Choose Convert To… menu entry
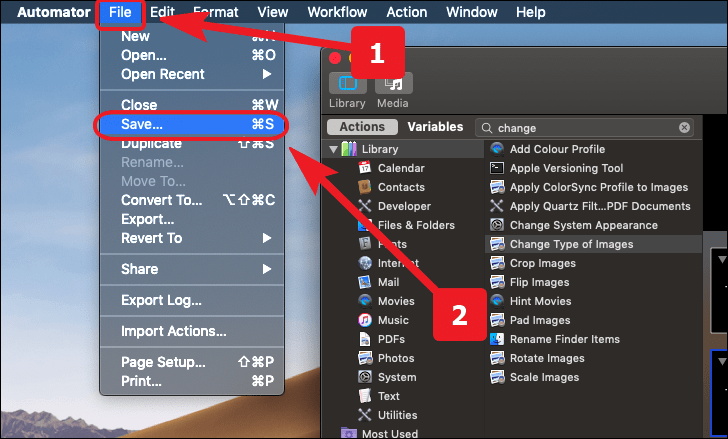This screenshot has height=439, width=728. tap(192, 200)
